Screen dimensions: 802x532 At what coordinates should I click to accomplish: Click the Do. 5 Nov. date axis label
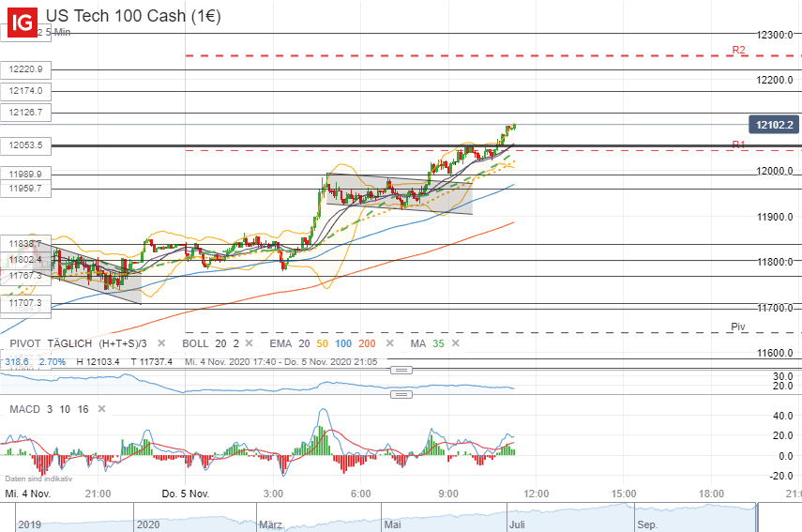pos(186,494)
